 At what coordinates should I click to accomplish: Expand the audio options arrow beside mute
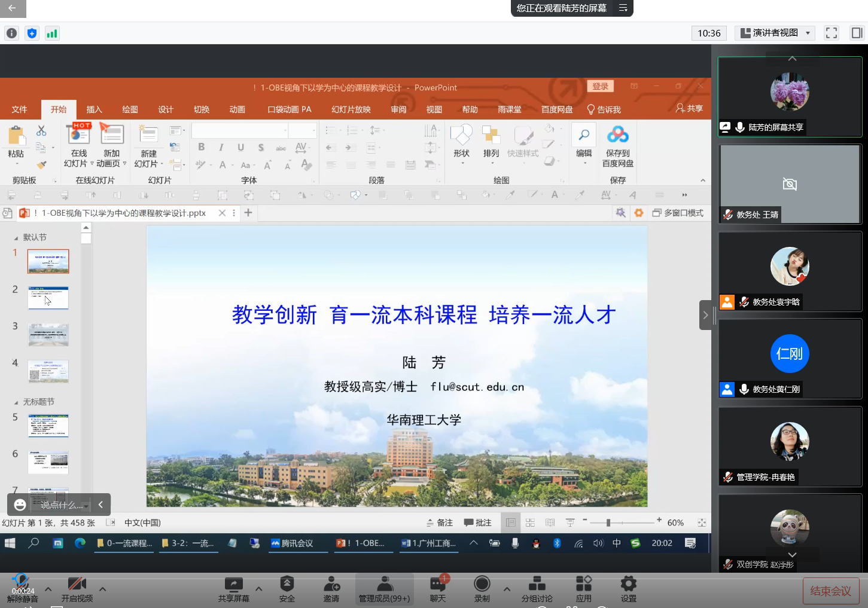point(48,589)
